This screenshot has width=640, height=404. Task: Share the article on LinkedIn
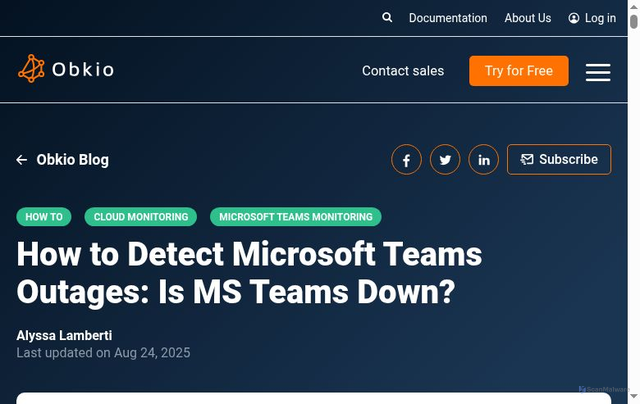pos(483,160)
